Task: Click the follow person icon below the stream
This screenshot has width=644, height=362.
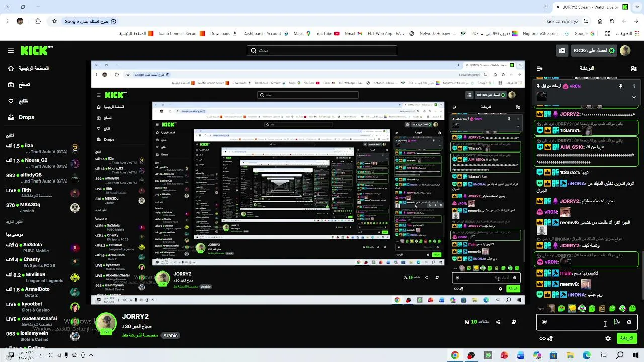Action: tap(514, 322)
